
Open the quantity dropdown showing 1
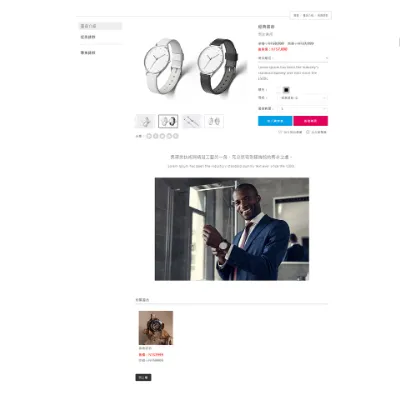click(302, 109)
